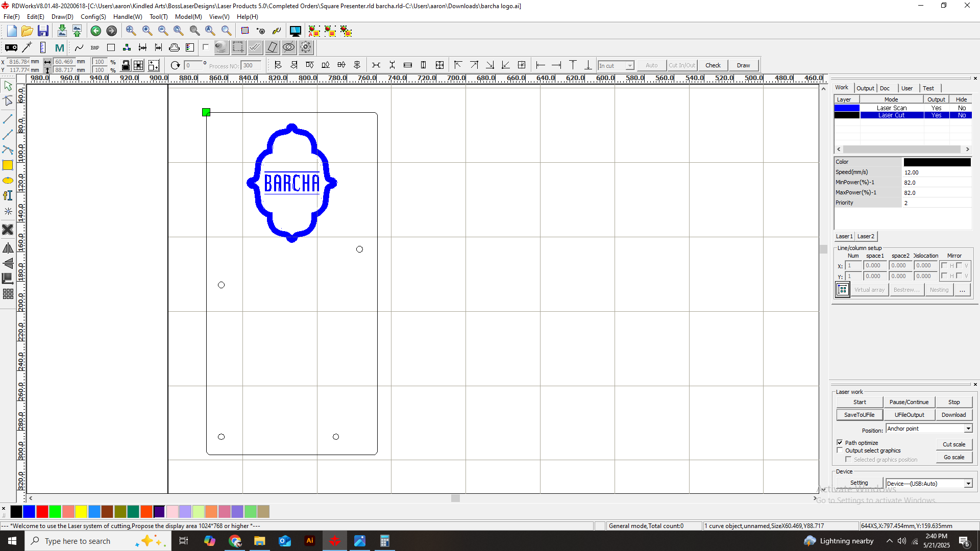The image size is (980, 551).
Task: Click the zoom-in magnifier with plus sign
Action: [x=147, y=31]
